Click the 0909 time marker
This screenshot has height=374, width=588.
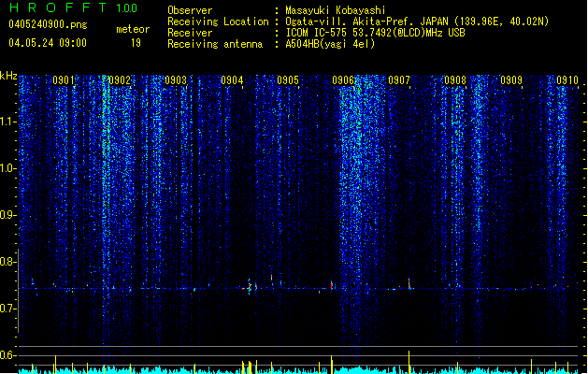511,80
